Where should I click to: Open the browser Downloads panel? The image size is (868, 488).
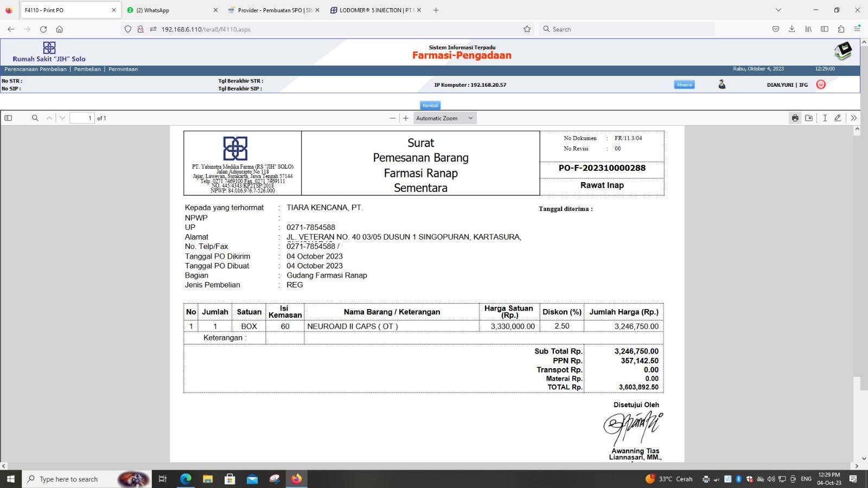792,29
